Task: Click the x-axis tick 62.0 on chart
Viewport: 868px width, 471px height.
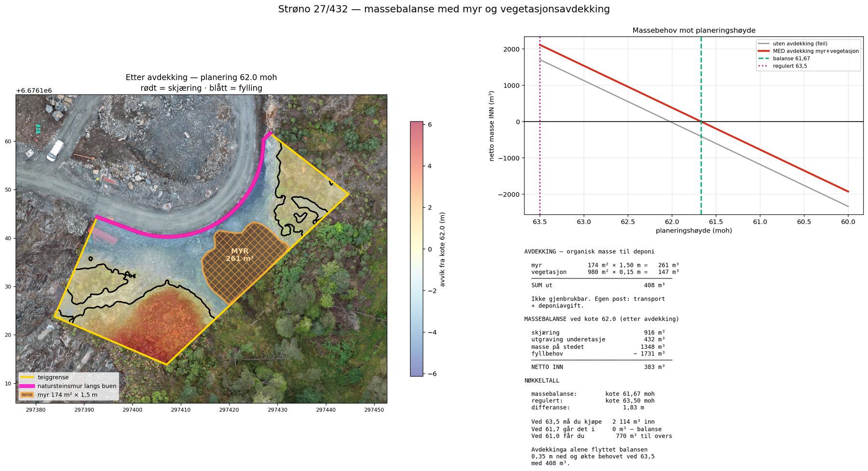Action: 672,222
